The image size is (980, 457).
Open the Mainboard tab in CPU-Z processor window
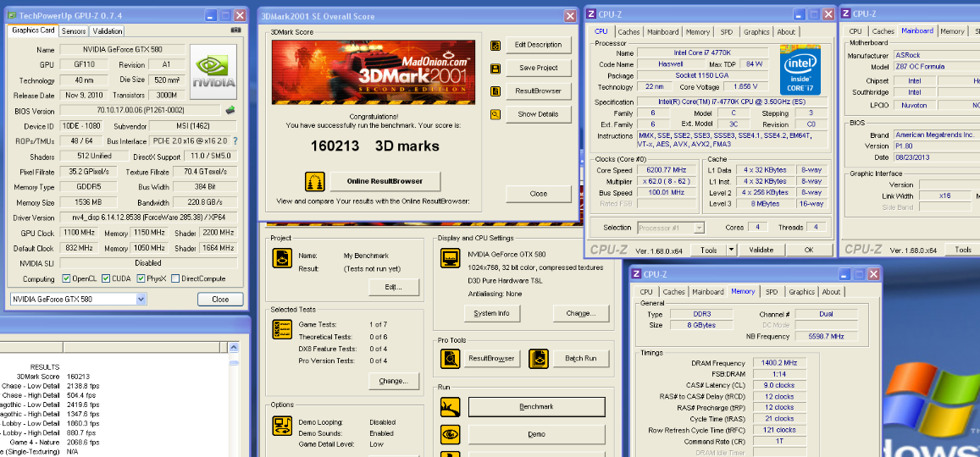point(662,32)
